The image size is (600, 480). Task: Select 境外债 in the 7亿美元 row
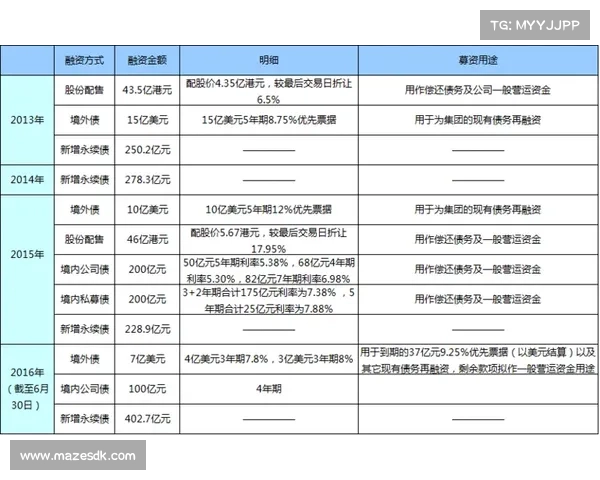(x=84, y=359)
